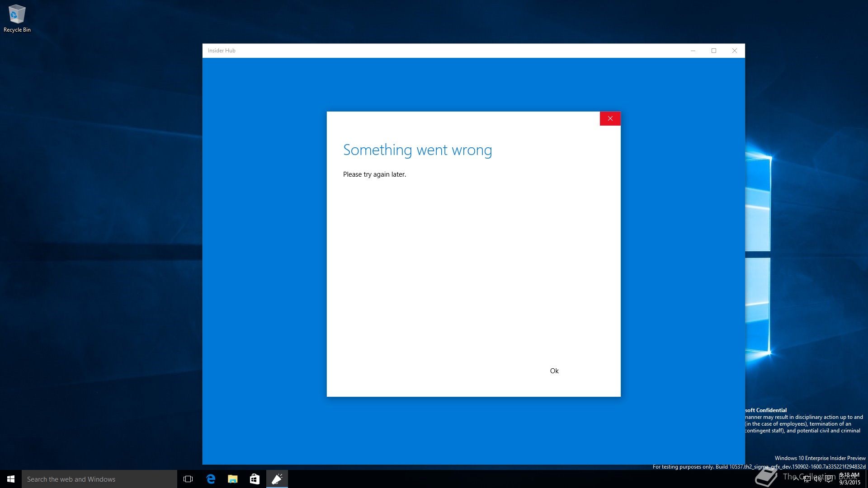Close the Insider Hub window

click(x=735, y=51)
